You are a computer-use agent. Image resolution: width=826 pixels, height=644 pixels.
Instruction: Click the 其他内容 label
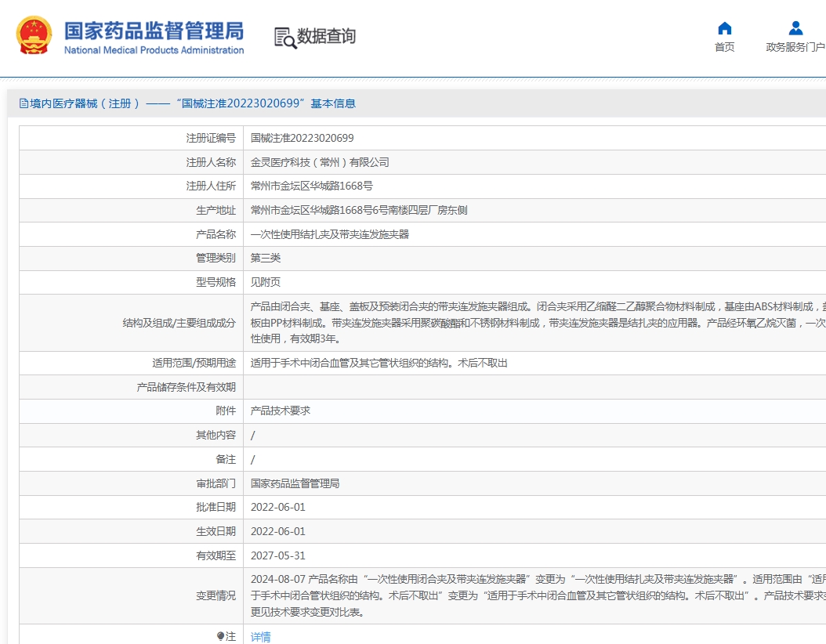pyautogui.click(x=216, y=435)
